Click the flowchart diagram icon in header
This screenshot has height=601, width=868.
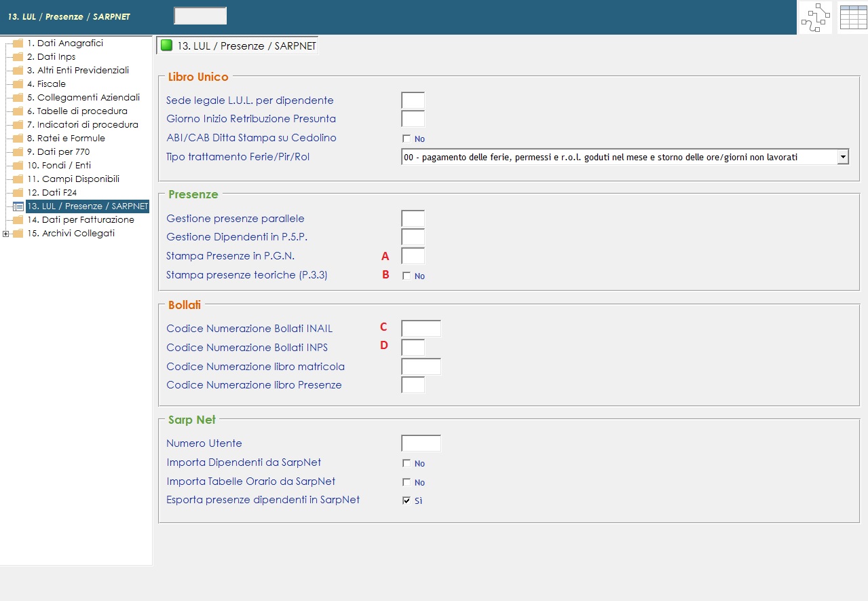(815, 18)
